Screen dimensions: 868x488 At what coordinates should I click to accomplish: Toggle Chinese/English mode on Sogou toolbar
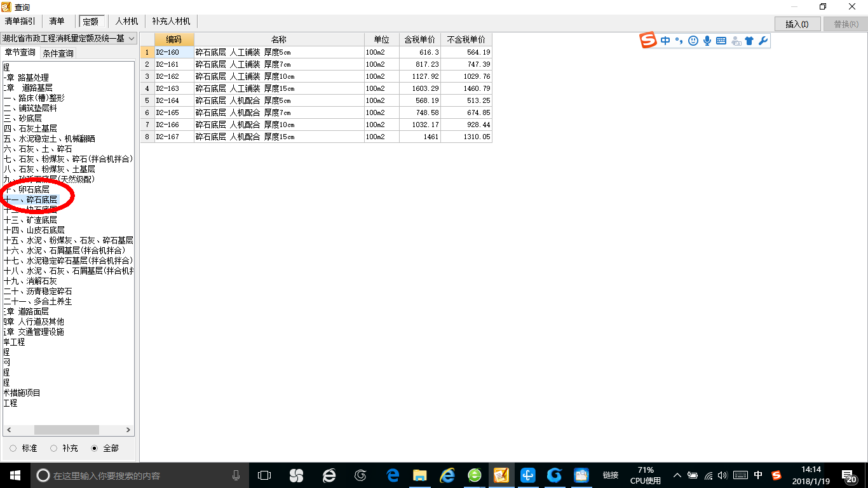(665, 41)
